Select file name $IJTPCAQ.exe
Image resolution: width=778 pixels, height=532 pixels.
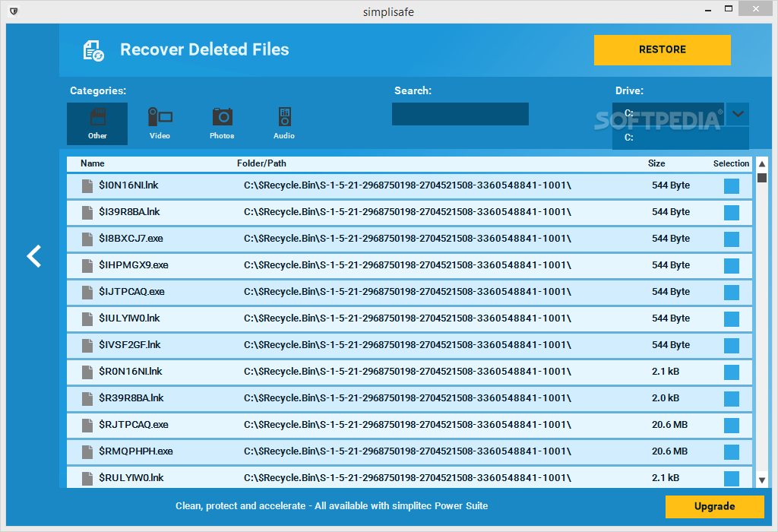131,292
